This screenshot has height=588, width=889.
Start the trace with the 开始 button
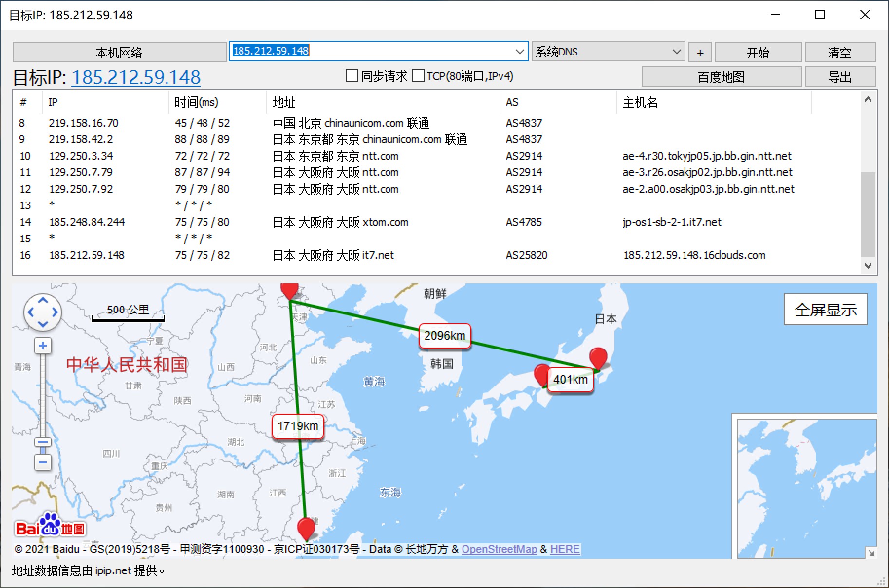click(758, 53)
